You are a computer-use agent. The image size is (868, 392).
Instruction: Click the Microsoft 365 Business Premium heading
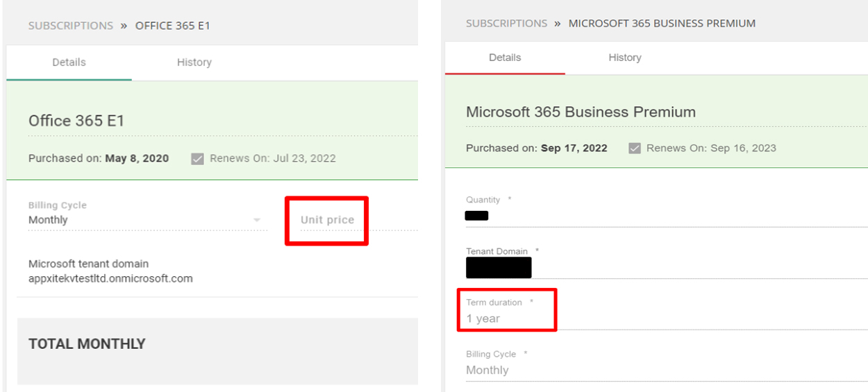[581, 112]
